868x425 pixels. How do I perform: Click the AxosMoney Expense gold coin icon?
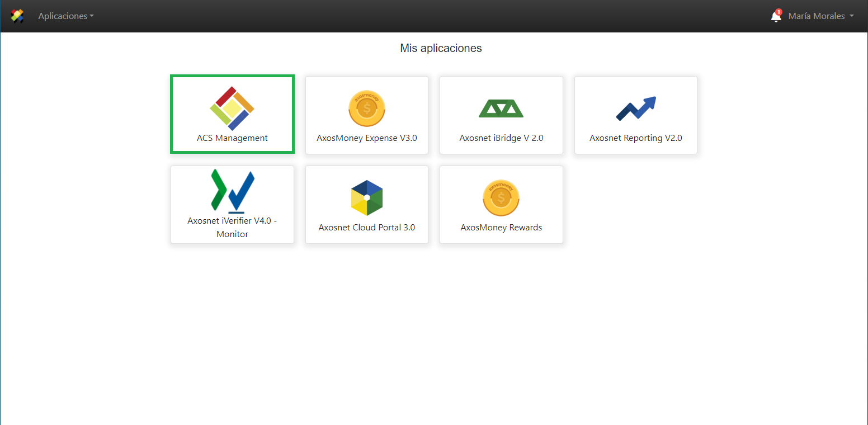click(367, 108)
